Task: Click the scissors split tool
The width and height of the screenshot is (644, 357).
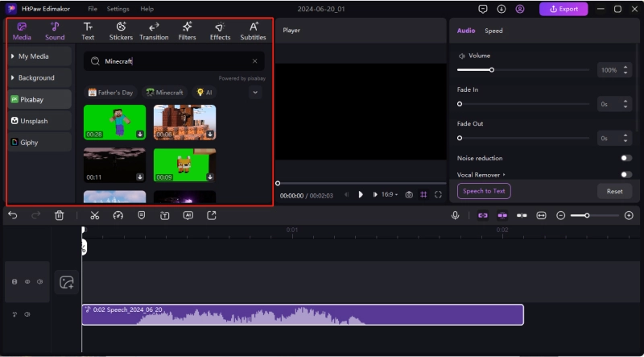Action: pos(94,215)
